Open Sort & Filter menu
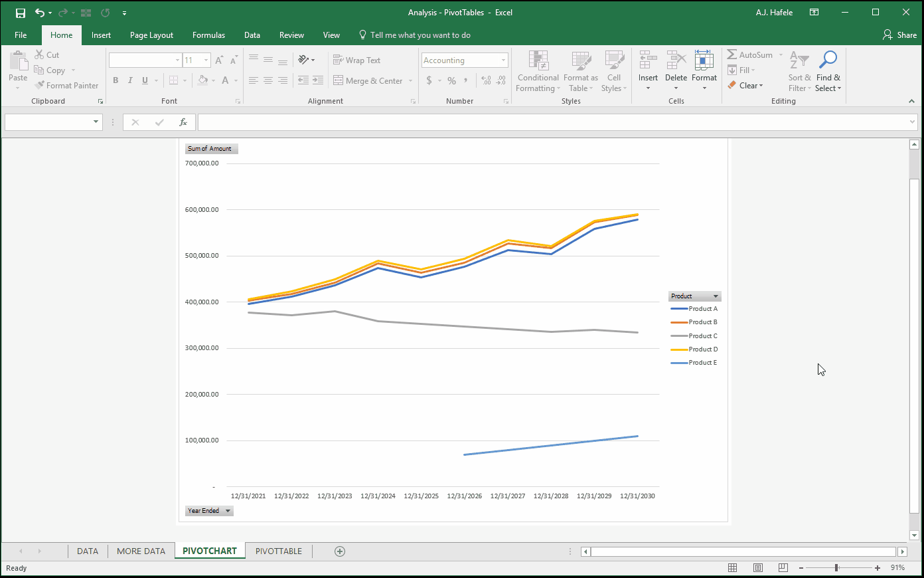 pos(800,71)
